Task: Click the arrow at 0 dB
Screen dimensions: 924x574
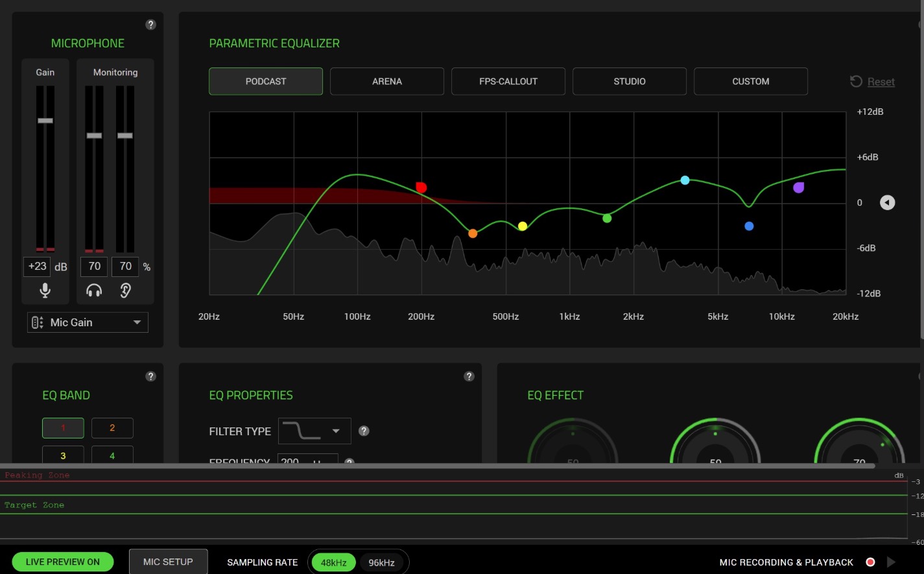Action: [x=887, y=203]
